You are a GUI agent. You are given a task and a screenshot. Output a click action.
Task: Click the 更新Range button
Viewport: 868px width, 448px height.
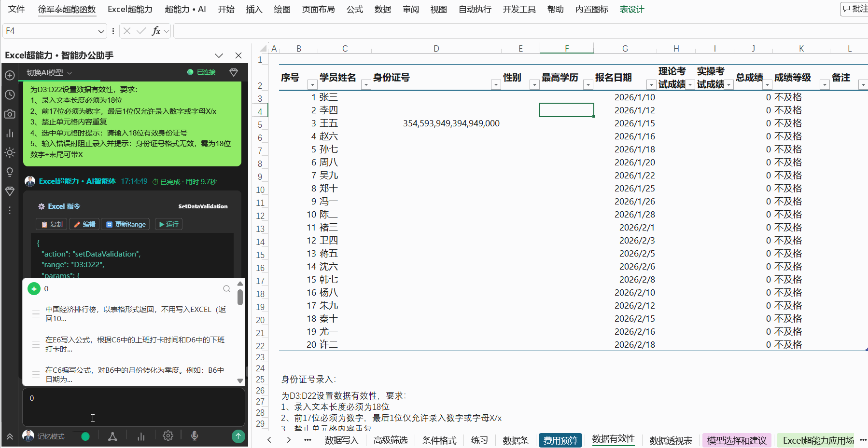pos(126,224)
